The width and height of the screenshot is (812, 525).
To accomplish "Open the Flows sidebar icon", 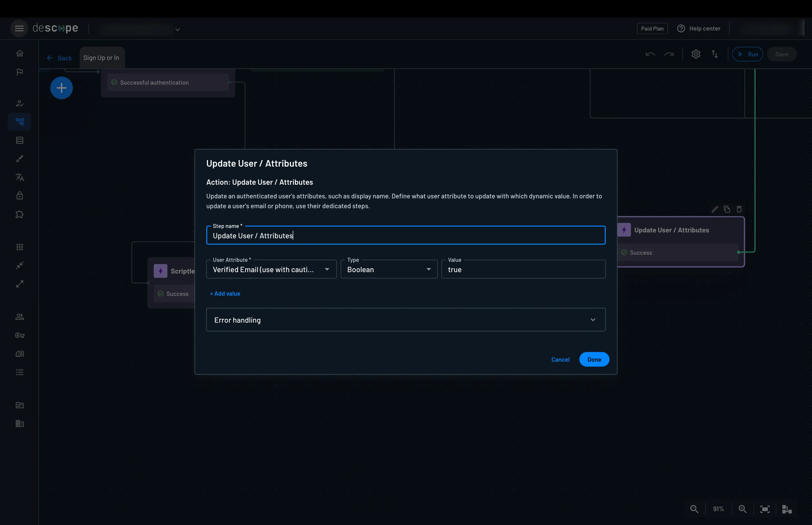I will [20, 122].
